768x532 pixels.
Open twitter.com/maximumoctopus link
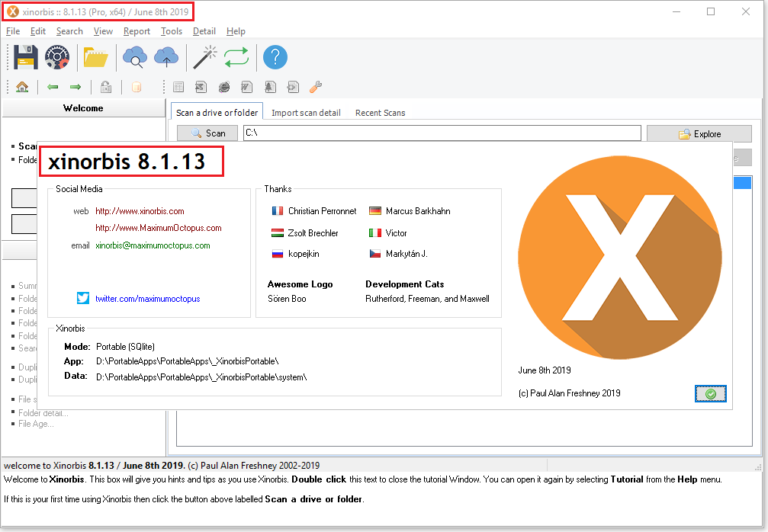(147, 299)
